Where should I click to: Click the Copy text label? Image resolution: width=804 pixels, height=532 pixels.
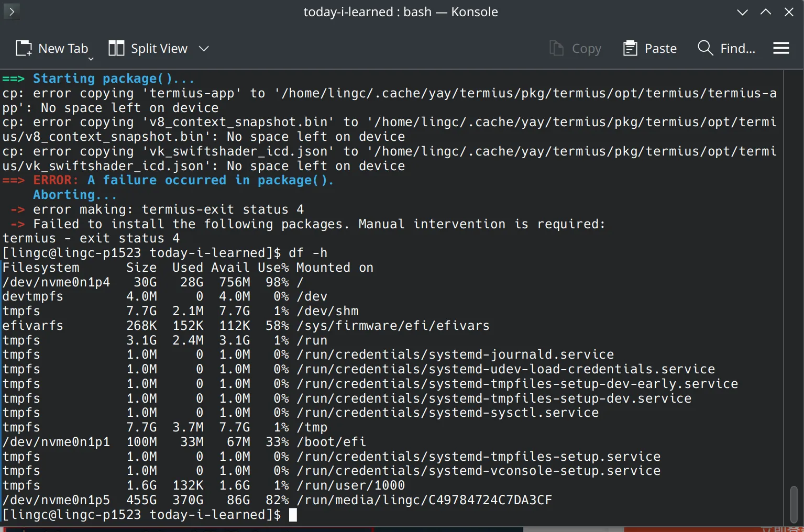click(586, 49)
